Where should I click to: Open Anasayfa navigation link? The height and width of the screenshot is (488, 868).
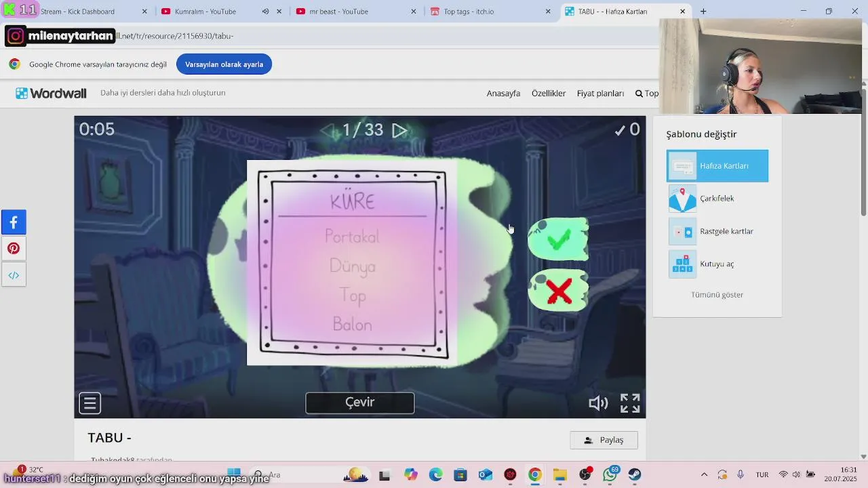click(503, 94)
